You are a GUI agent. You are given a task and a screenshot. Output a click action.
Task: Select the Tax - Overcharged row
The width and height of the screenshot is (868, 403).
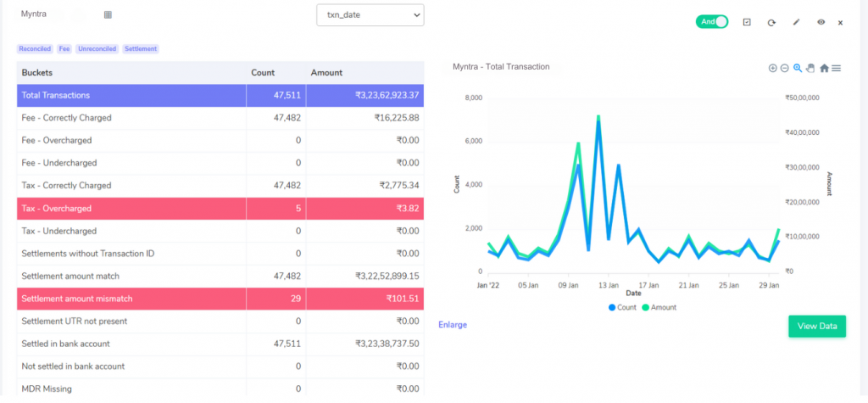coord(220,209)
